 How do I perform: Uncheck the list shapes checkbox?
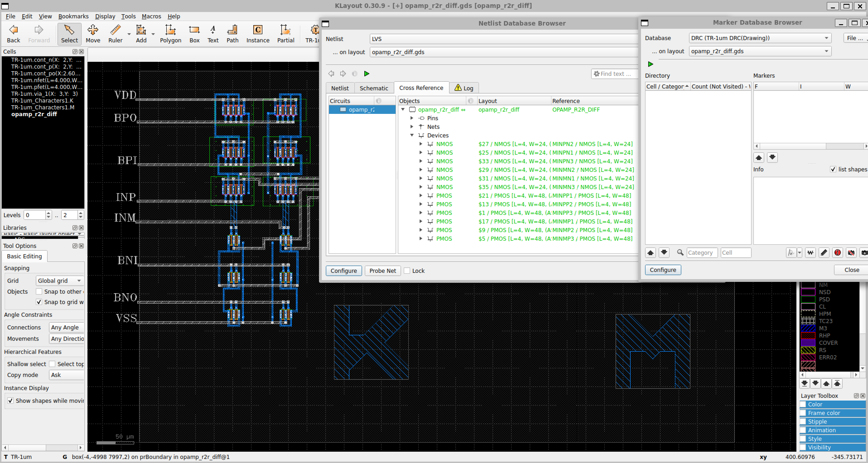tap(833, 169)
